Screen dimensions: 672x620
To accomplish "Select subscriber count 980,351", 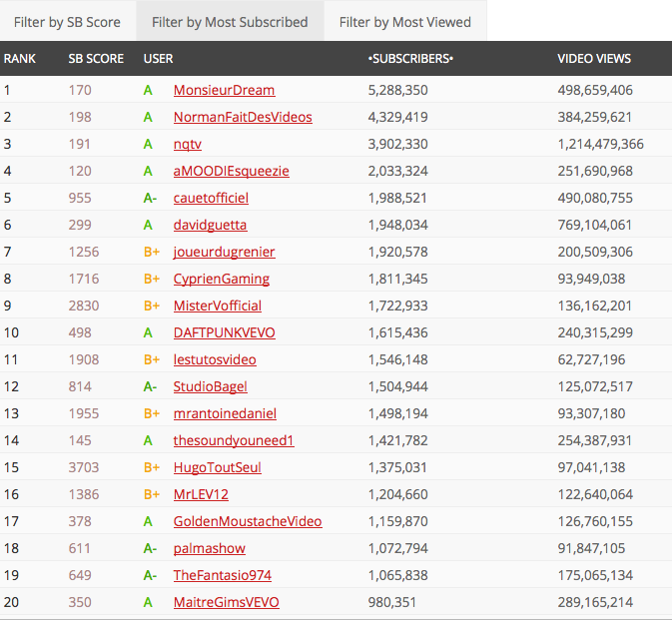I will [x=392, y=603].
